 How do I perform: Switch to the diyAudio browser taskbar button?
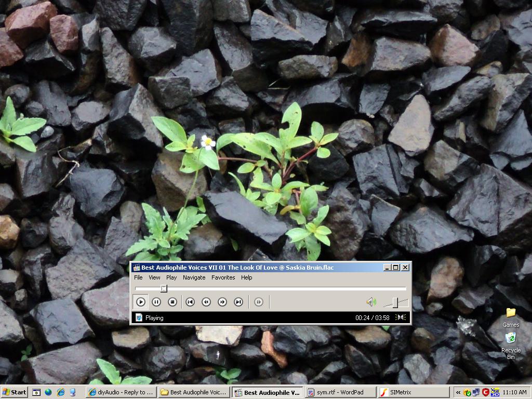tap(121, 393)
